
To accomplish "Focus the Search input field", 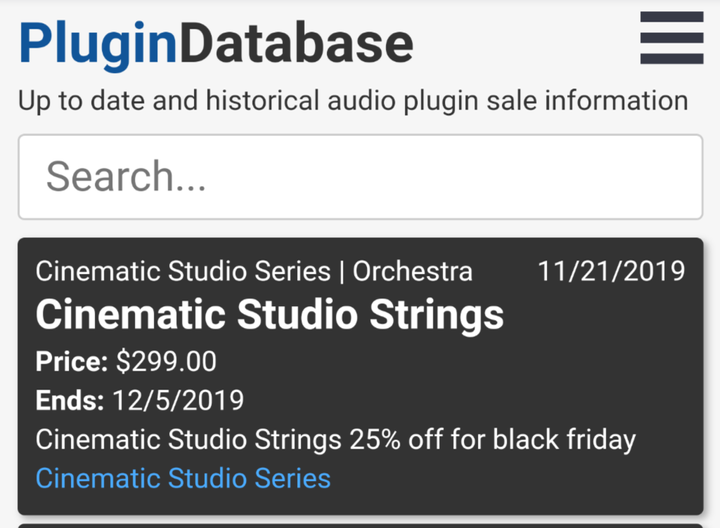I will pos(360,177).
